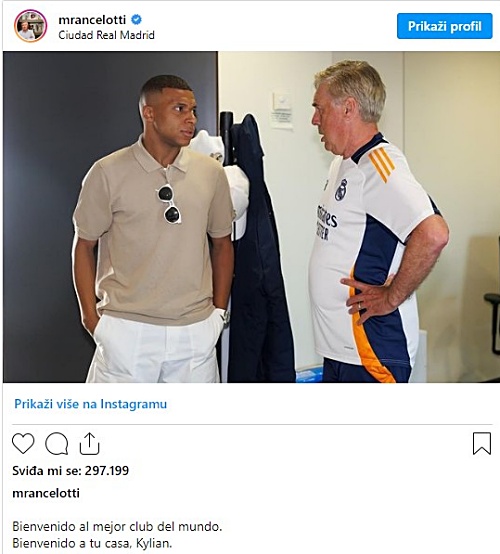Click the Real Madrid crest on shirt
500x554 pixels.
(x=341, y=190)
